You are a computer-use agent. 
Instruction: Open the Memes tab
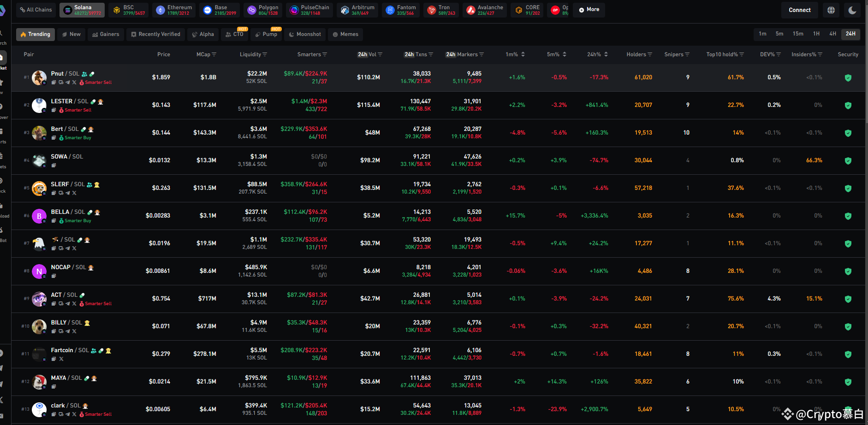pos(345,34)
